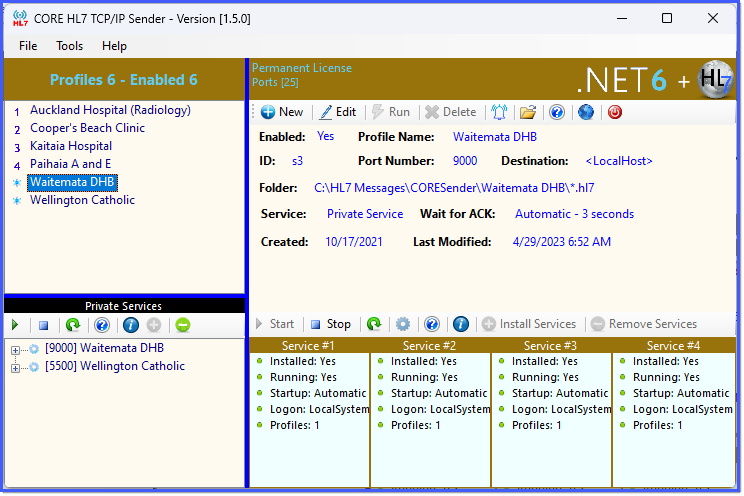Select Waitemata DHB profile in list
The image size is (744, 496).
coord(72,182)
